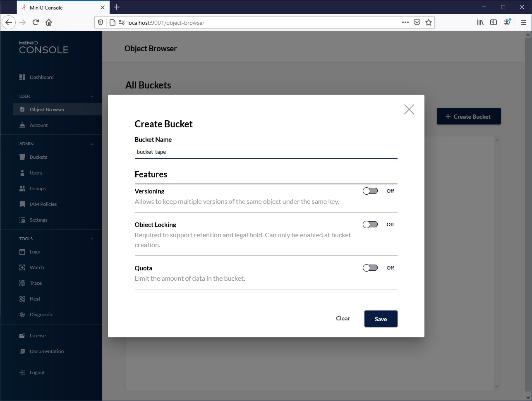Open IAM Policies menu item label

point(43,204)
